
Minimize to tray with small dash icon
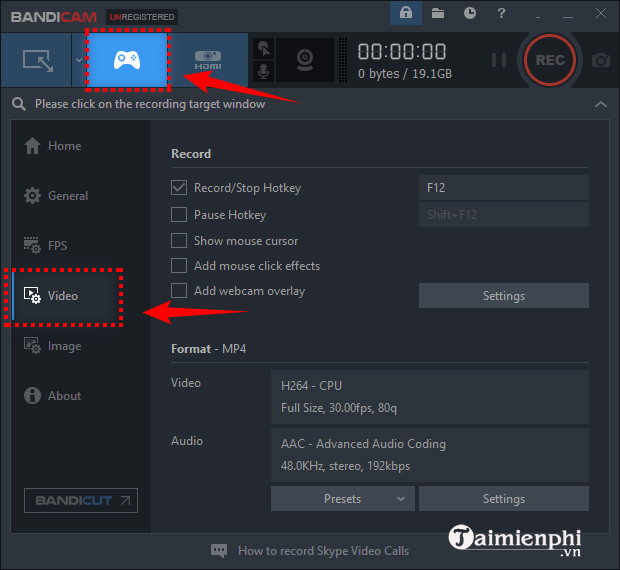click(x=538, y=17)
